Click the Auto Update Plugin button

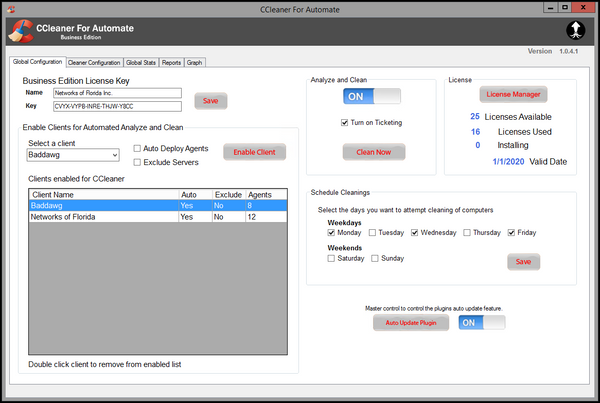coord(411,323)
